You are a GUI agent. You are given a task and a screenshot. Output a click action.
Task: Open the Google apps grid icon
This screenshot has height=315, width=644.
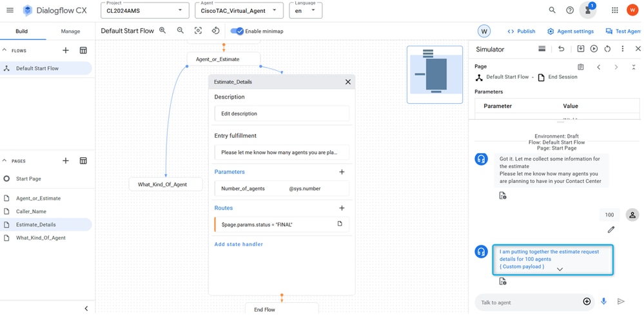[615, 10]
